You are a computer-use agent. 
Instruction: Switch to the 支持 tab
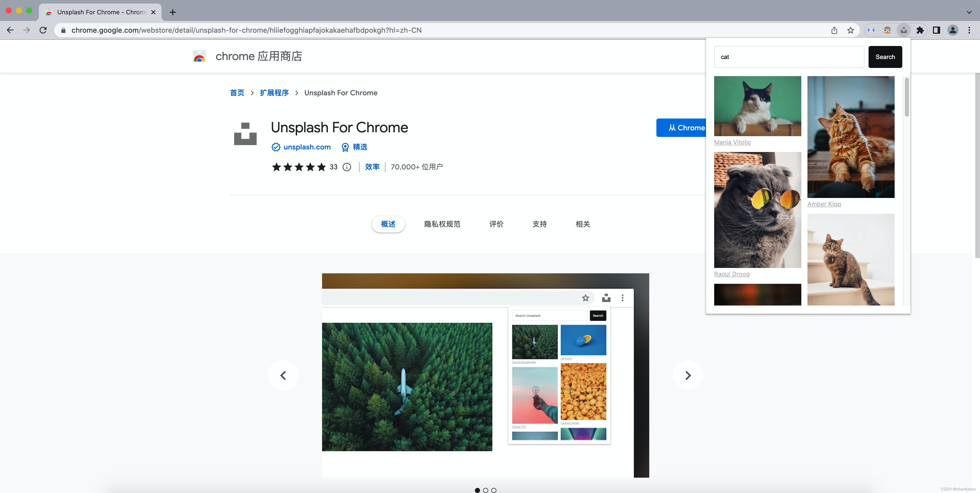click(539, 224)
